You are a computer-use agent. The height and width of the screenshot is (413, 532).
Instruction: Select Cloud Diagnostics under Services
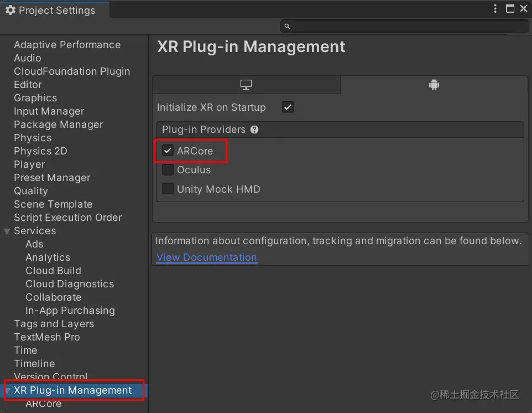[70, 283]
